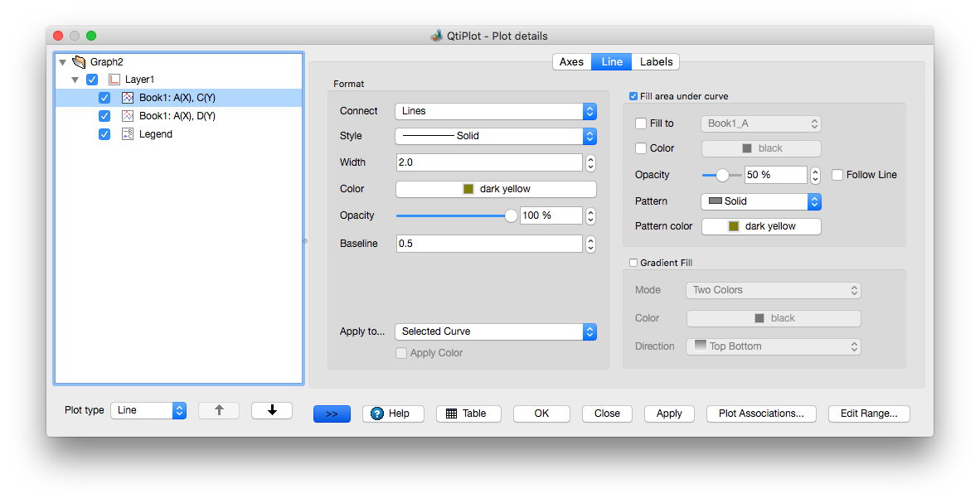
Task: Click into the Baseline value field
Action: tap(488, 244)
